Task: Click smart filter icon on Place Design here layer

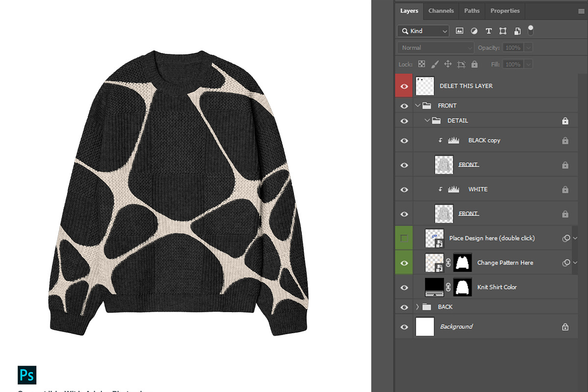Action: (566, 238)
